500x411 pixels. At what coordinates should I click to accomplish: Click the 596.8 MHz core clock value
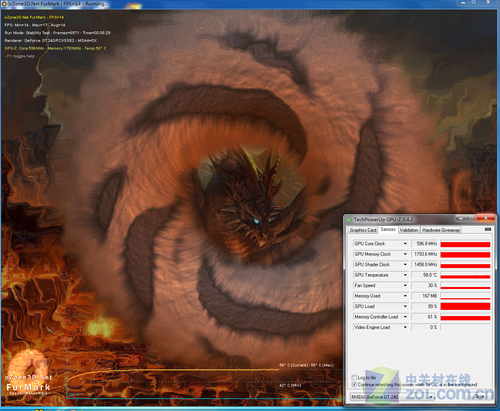pos(425,244)
